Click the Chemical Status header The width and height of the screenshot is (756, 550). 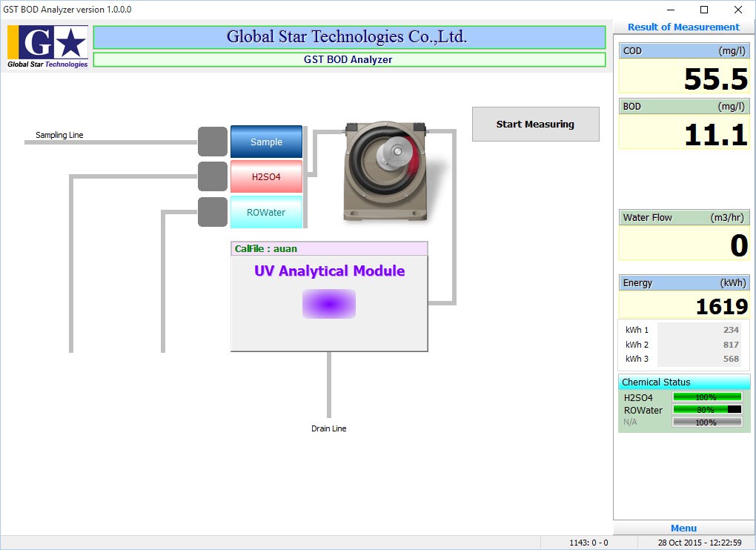click(x=684, y=382)
